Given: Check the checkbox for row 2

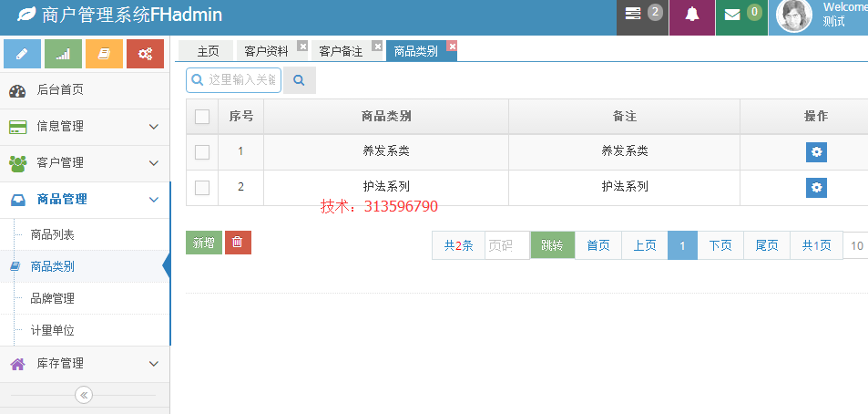Looking at the screenshot, I should pos(202,188).
